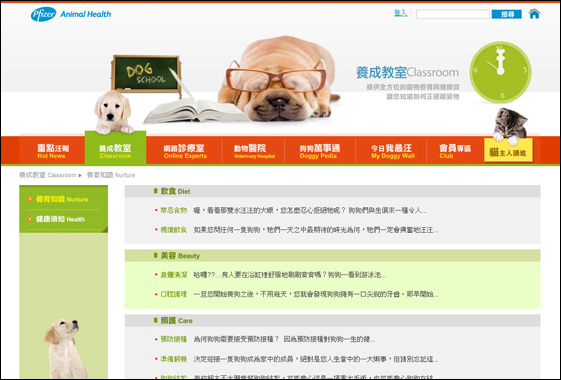The width and height of the screenshot is (561, 380).
Task: Click the 養成教室Classroom banner title
Action: click(407, 72)
